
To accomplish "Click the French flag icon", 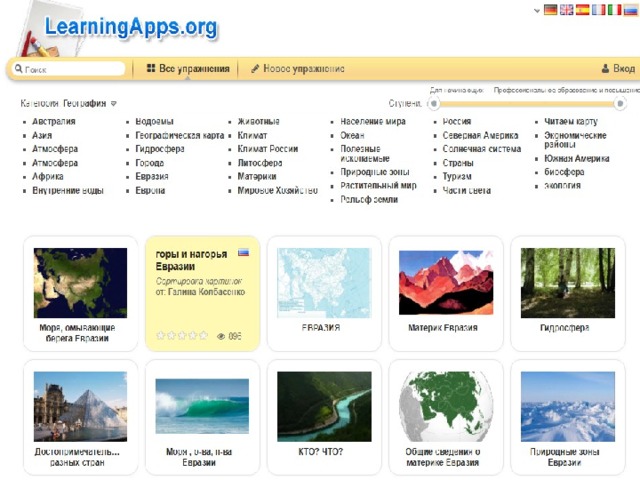I will coord(598,10).
